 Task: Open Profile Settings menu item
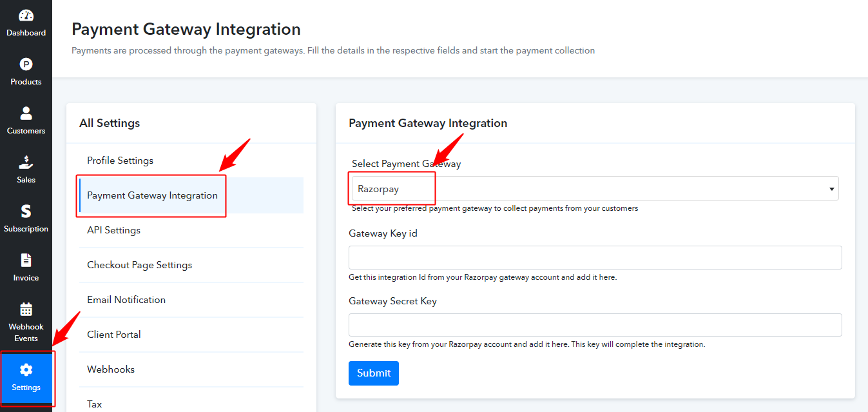(x=121, y=161)
